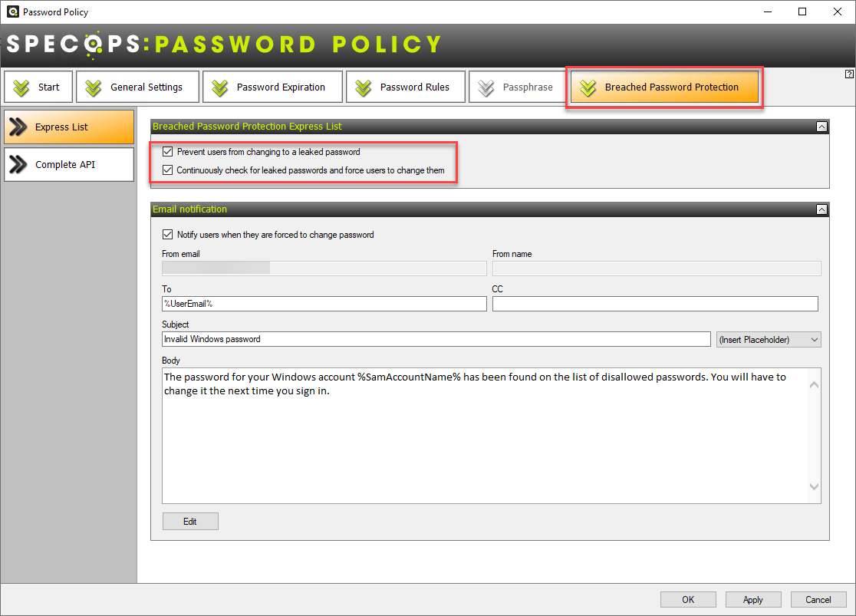Click the help question mark icon
The height and width of the screenshot is (616, 856).
849,74
